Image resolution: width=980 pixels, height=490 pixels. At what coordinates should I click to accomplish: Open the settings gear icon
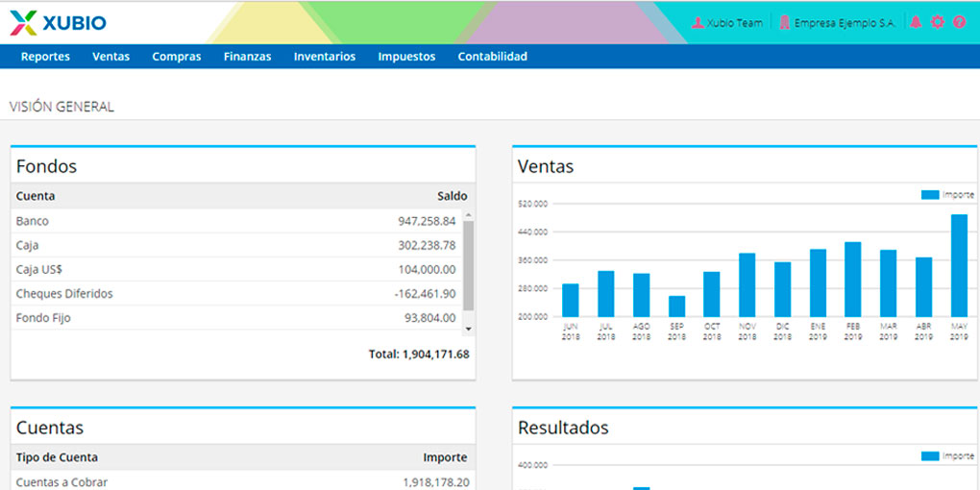click(937, 22)
